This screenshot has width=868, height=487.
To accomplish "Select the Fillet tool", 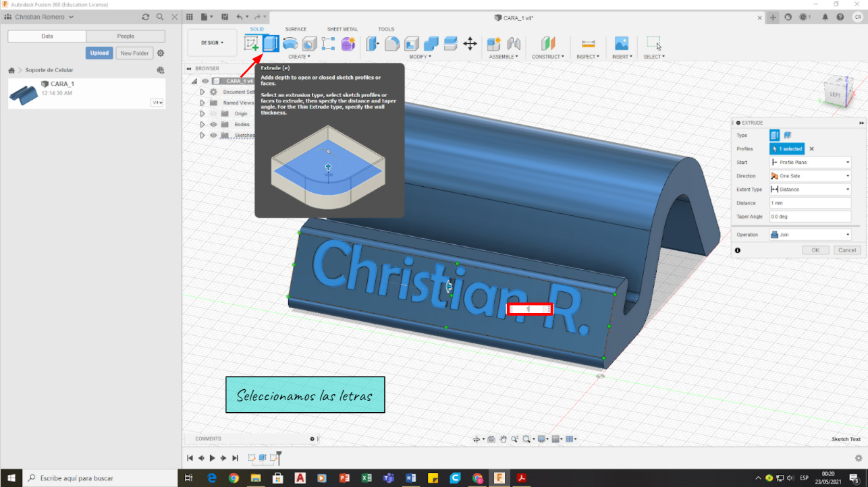I will tap(392, 44).
